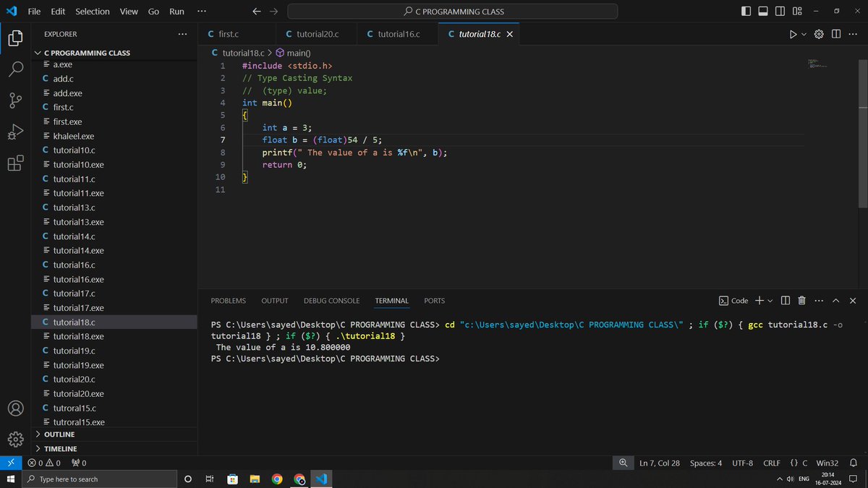Go forward with the navigation arrow
This screenshot has width=868, height=488.
point(273,12)
